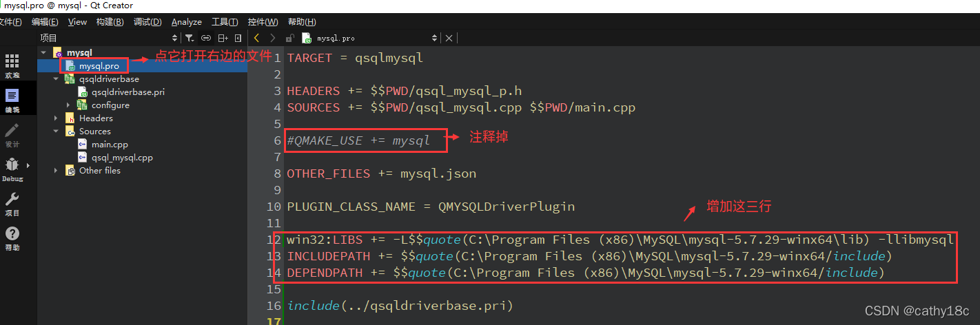Expand the Headers folder
Image resolution: width=980 pixels, height=325 pixels.
[56, 118]
